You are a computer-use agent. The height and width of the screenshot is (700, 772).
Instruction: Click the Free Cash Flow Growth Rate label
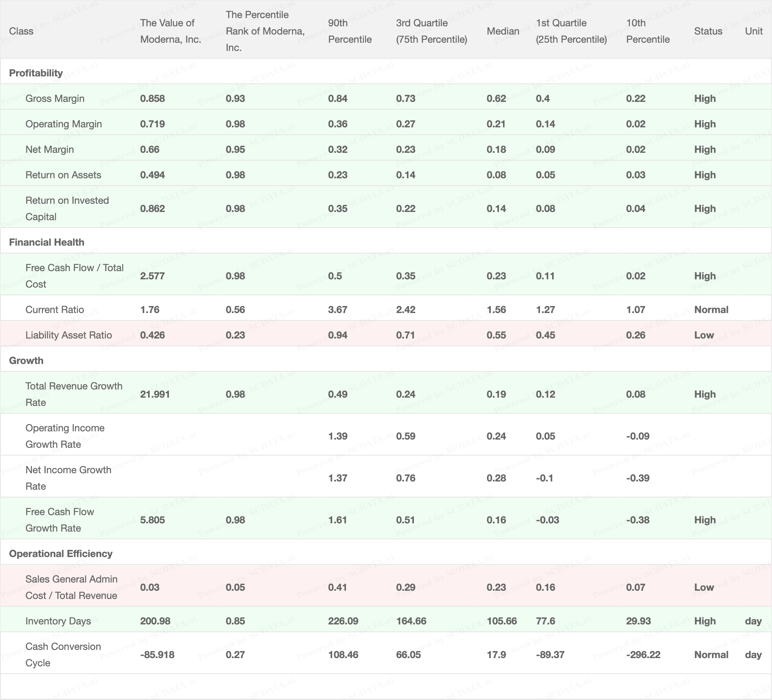[x=60, y=520]
